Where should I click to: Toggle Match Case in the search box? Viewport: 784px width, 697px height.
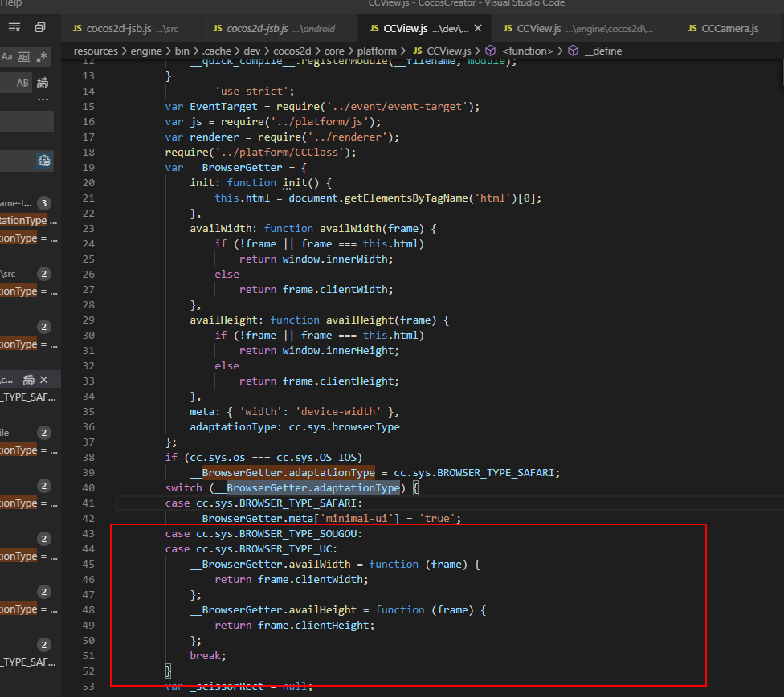click(x=7, y=56)
